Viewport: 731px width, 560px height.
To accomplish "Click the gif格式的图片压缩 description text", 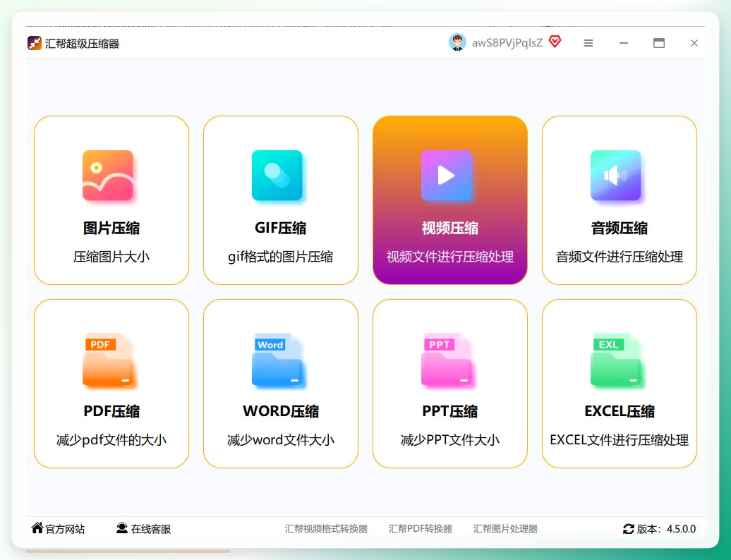I will tap(281, 257).
